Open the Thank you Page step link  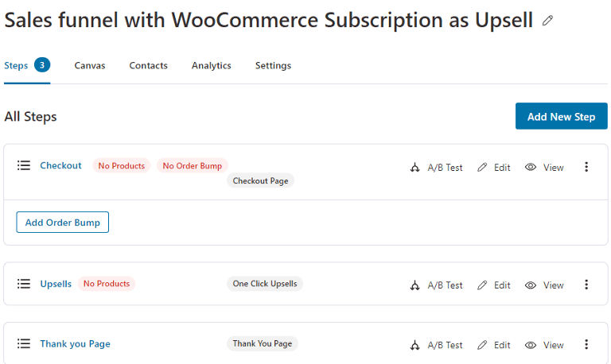(76, 344)
